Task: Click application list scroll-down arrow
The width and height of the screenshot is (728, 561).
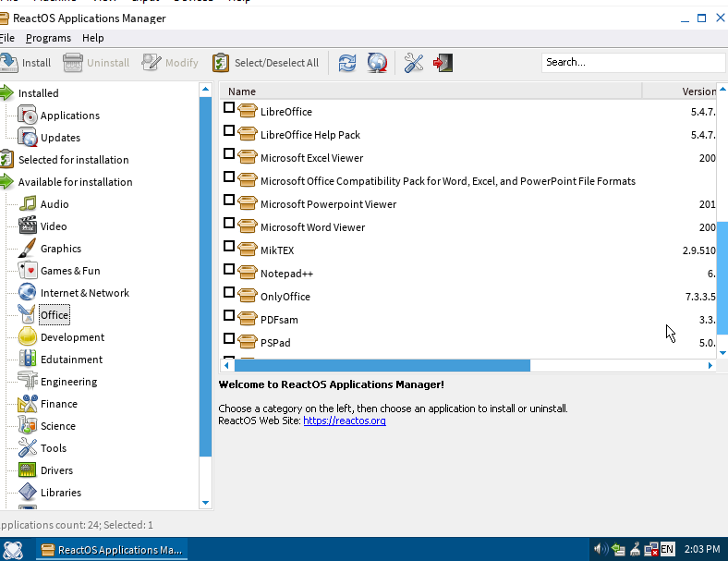Action: click(x=722, y=353)
